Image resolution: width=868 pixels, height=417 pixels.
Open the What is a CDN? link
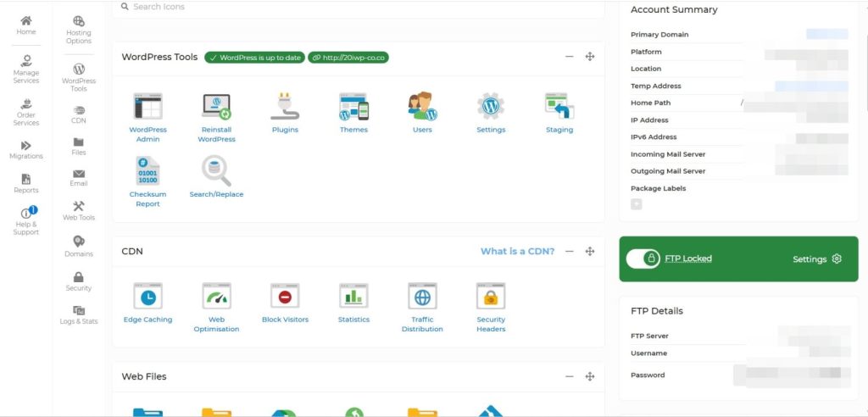(x=517, y=252)
